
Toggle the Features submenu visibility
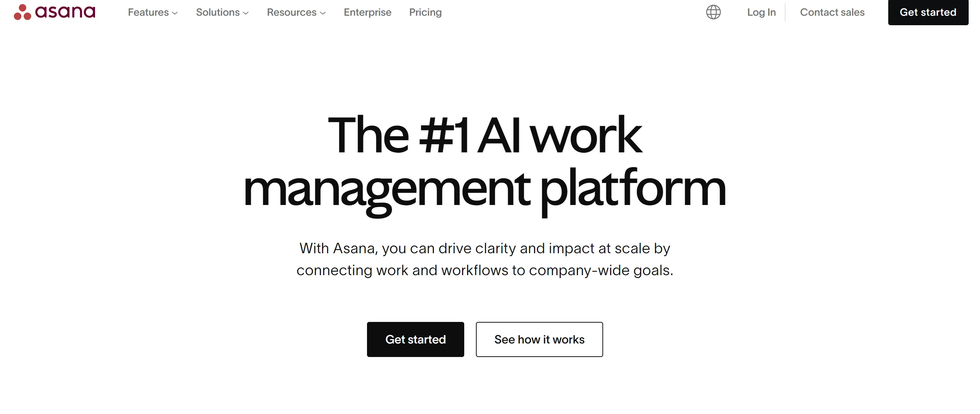click(x=152, y=12)
